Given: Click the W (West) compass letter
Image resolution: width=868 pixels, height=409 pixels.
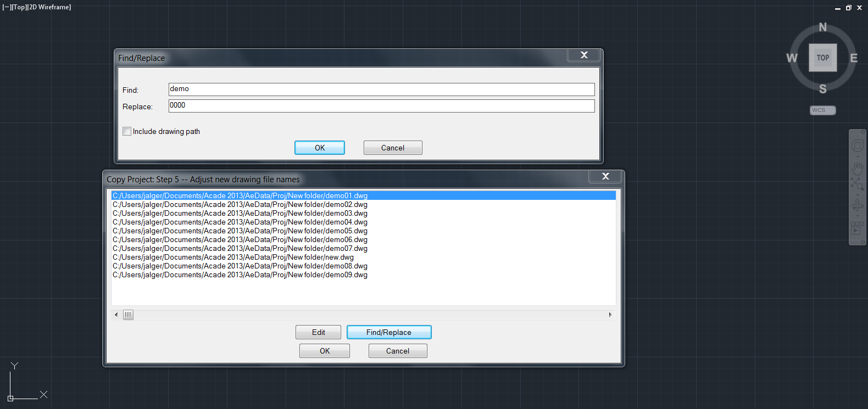Looking at the screenshot, I should point(792,58).
